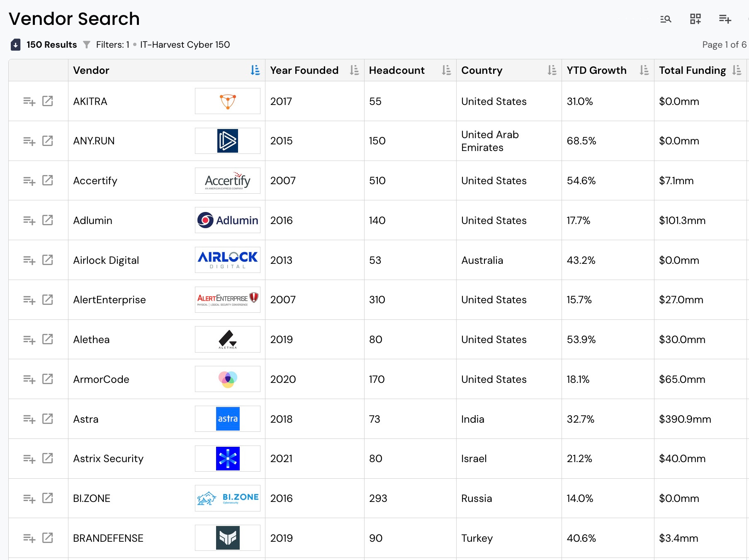This screenshot has height=560, width=749.
Task: Add BRANDEFENSE to a list
Action: coord(29,538)
